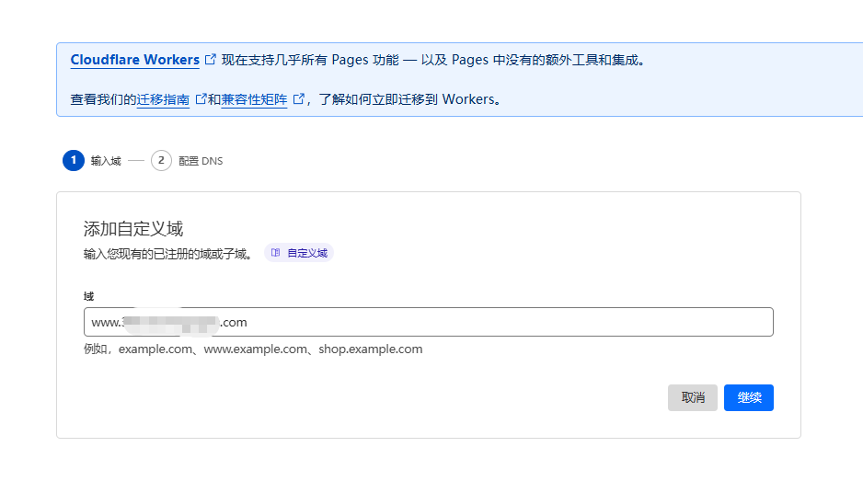Click the 域 field label
863x504 pixels.
coord(88,296)
